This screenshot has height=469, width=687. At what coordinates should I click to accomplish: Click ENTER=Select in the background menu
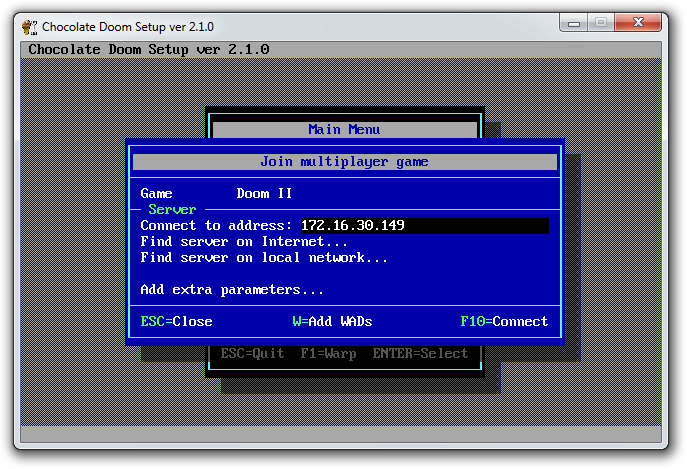420,353
